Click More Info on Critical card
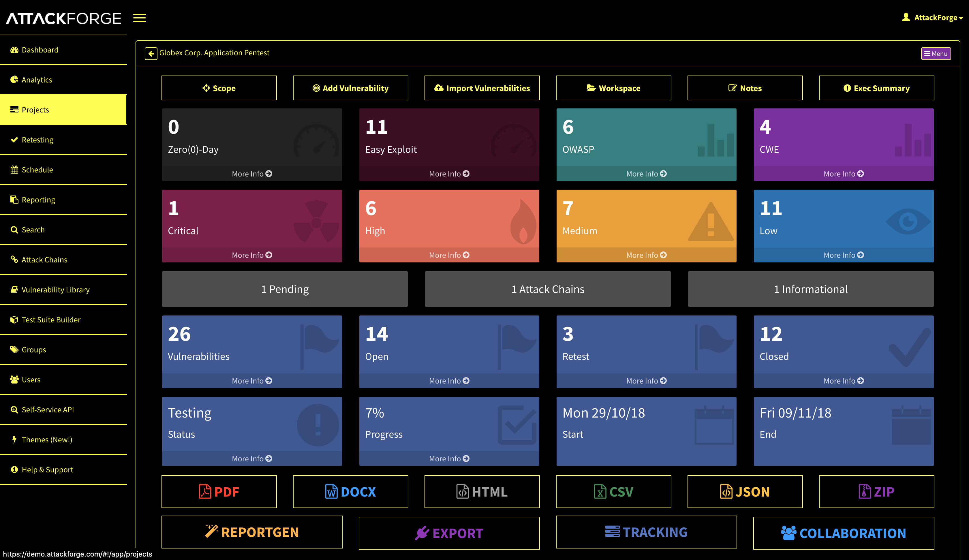 [252, 255]
